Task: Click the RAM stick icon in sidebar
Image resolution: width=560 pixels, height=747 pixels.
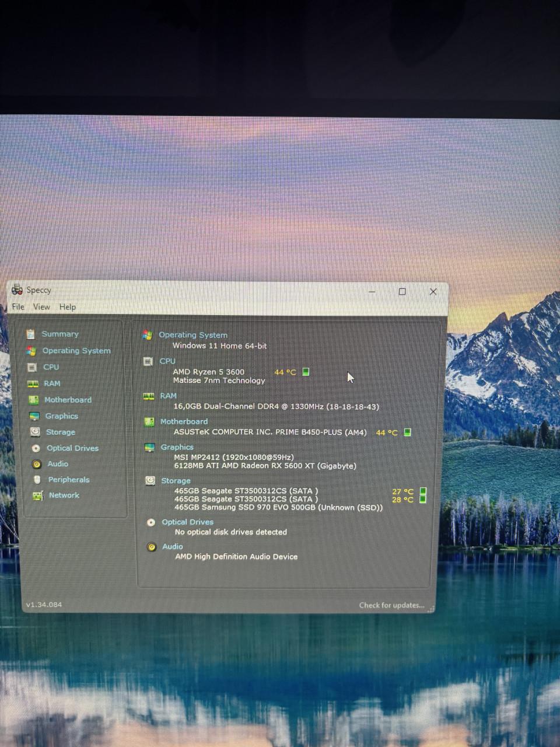Action: click(33, 384)
